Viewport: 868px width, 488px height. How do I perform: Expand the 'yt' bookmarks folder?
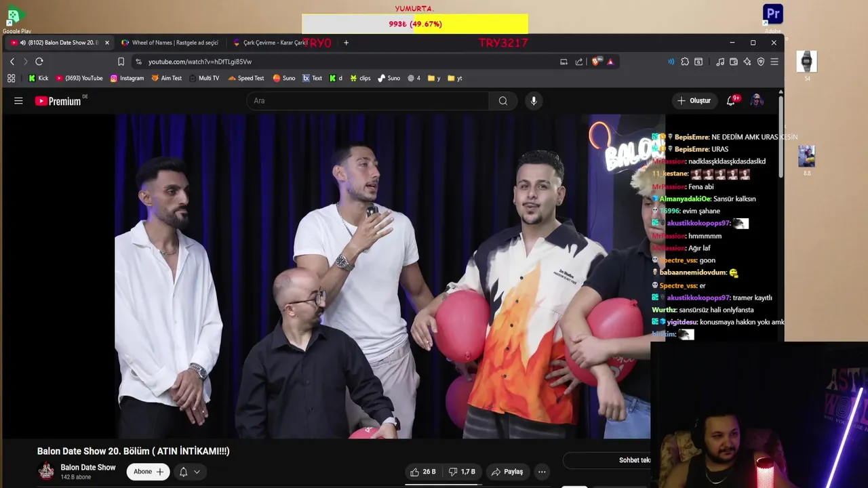point(454,78)
